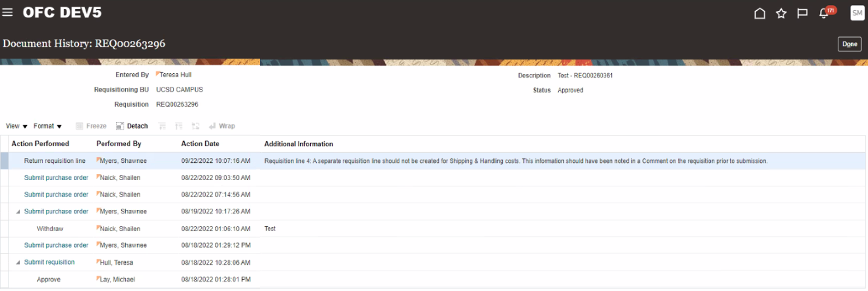Click the show-as-top tree icon before Wrap

click(x=196, y=126)
